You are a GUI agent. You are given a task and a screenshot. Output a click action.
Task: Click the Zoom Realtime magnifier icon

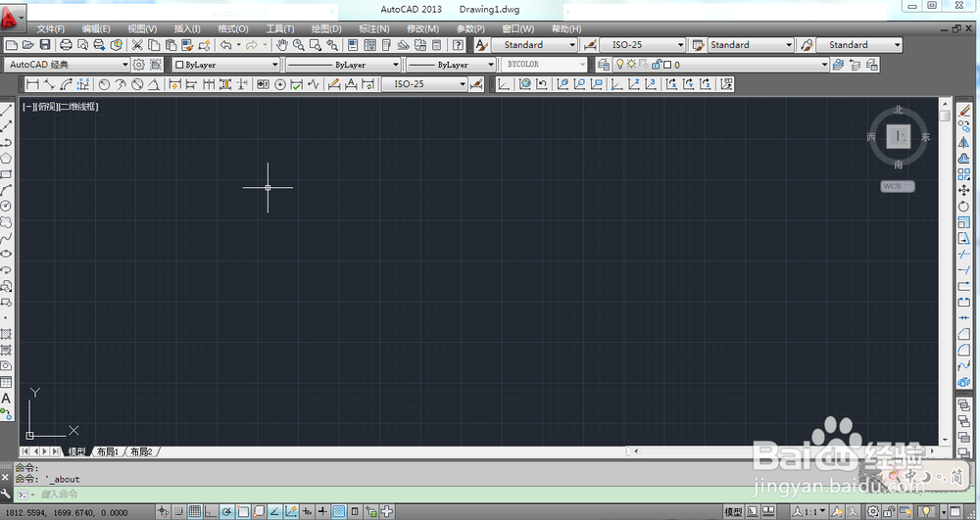coord(299,45)
